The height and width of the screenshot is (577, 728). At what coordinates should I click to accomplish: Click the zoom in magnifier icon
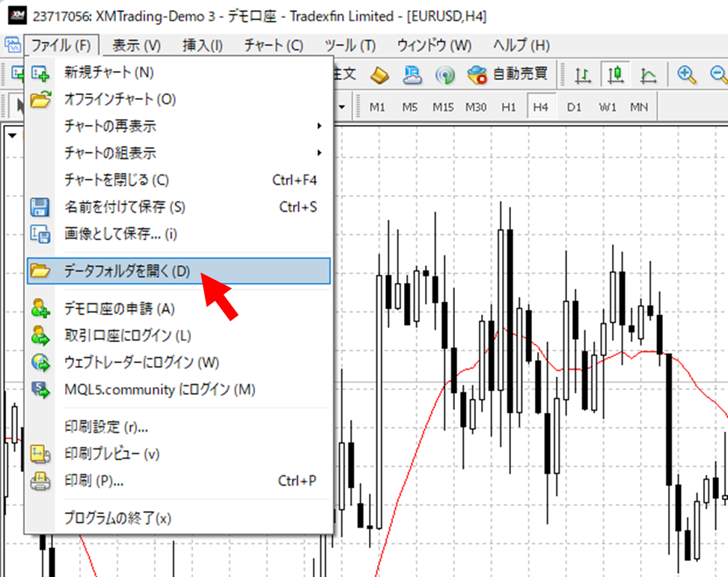[x=687, y=74]
